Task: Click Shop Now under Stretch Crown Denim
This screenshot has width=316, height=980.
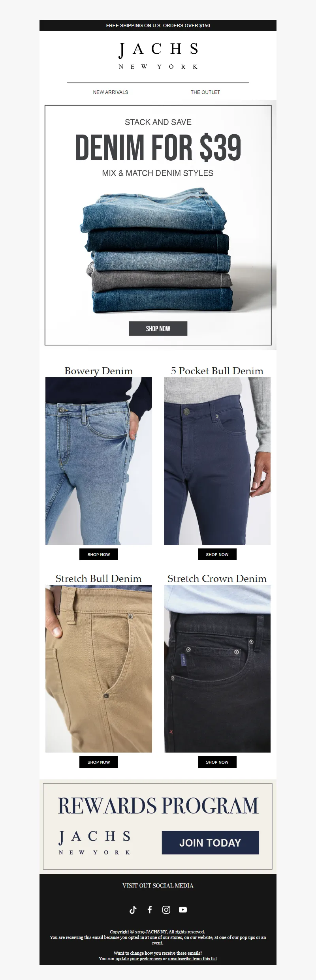Action: coord(217,762)
